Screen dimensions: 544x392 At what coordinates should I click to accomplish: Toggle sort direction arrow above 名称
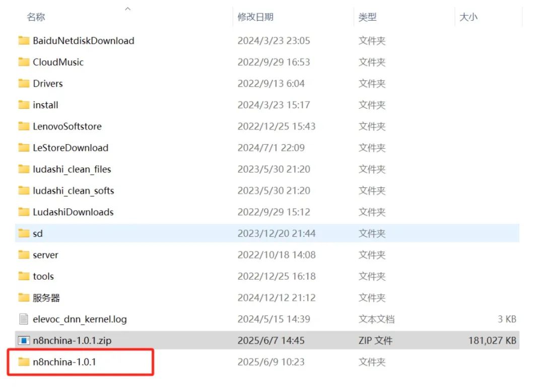pyautogui.click(x=127, y=9)
